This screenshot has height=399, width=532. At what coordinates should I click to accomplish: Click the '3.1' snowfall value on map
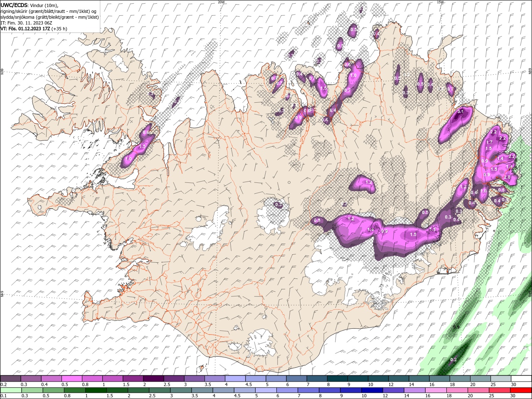[460, 111]
